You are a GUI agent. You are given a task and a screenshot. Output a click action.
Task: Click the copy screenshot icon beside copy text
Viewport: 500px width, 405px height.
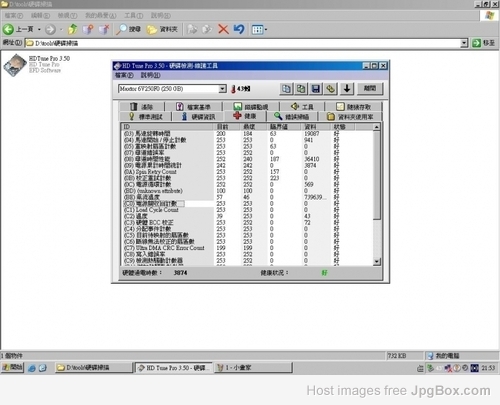(301, 89)
